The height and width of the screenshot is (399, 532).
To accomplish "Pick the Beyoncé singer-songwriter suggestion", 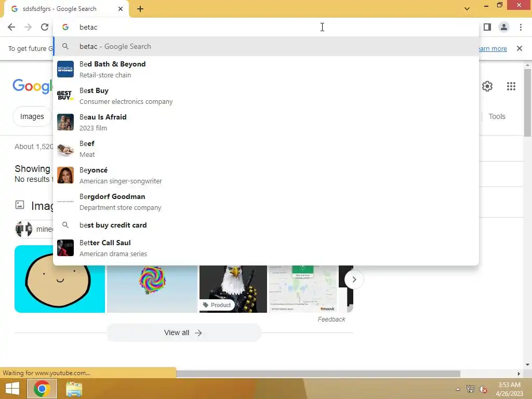I will (266, 175).
